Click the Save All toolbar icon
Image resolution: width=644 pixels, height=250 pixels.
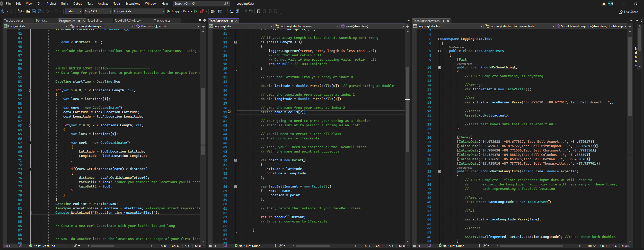tap(39, 11)
